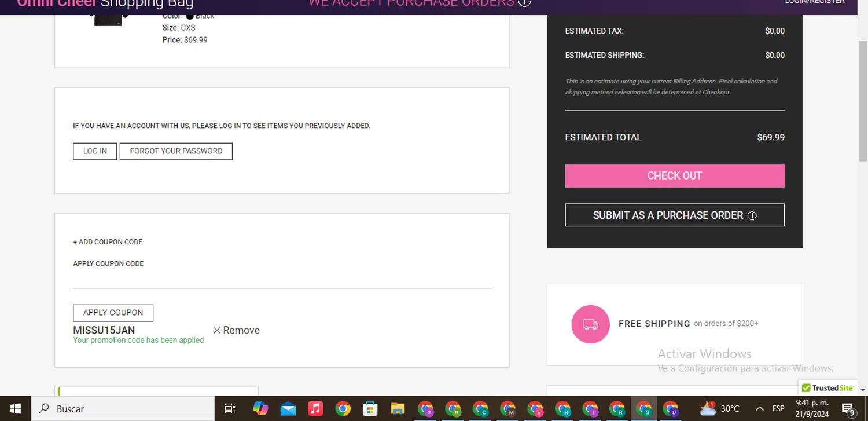Click info icon beside Submit as Purchase Order

(752, 215)
